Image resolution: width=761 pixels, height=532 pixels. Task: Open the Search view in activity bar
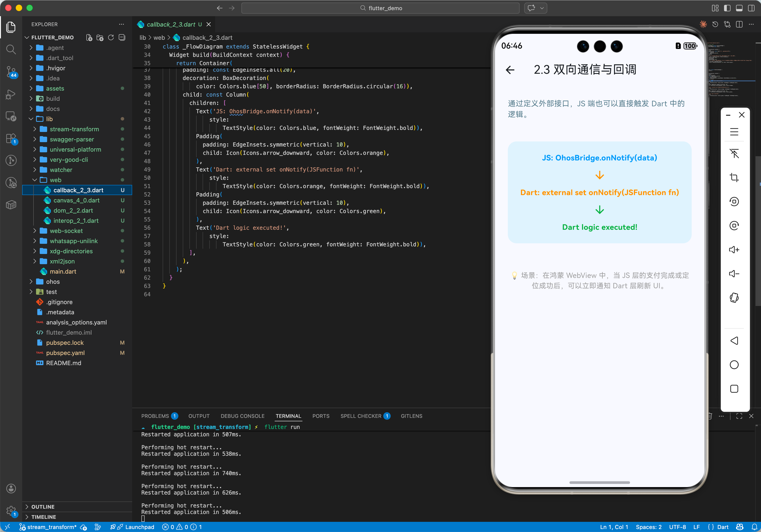[11, 49]
